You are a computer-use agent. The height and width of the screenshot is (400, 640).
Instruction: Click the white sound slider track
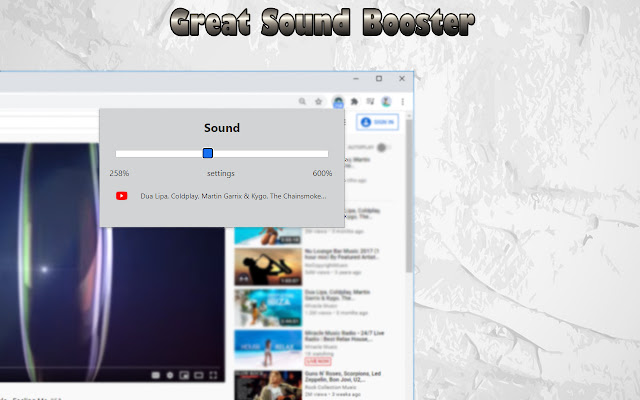pyautogui.click(x=222, y=153)
